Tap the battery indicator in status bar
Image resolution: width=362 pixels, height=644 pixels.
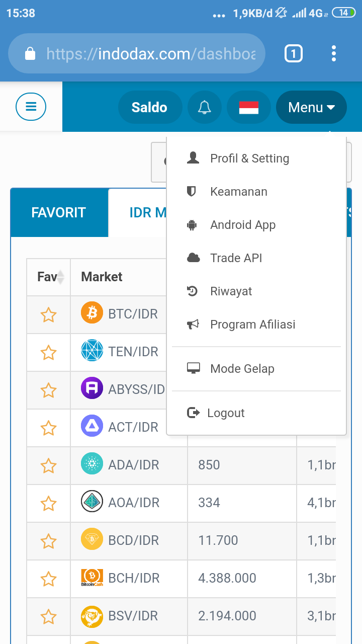344,13
